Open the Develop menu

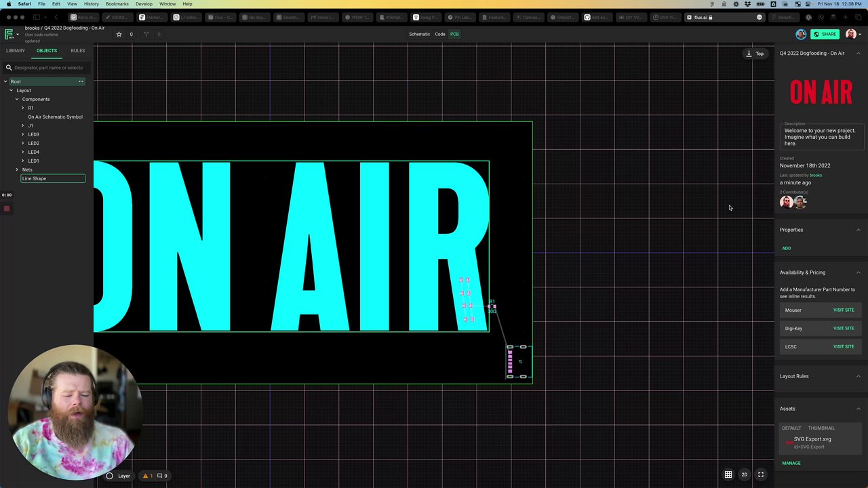[x=144, y=4]
